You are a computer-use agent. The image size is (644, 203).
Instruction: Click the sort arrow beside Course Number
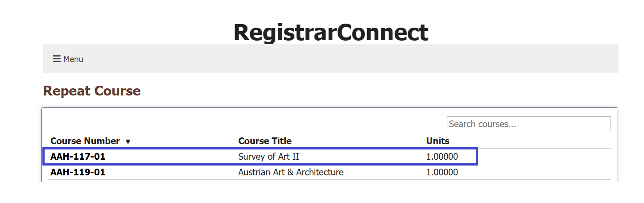pyautogui.click(x=128, y=141)
